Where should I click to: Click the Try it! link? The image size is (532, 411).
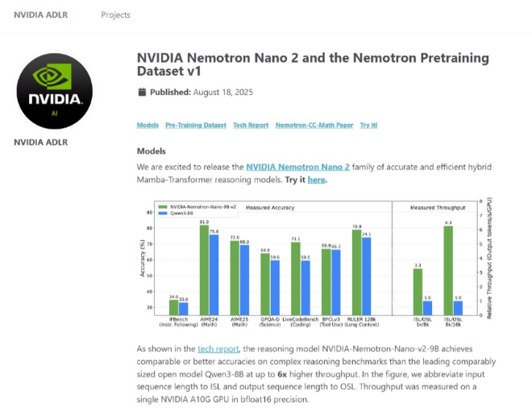point(368,125)
